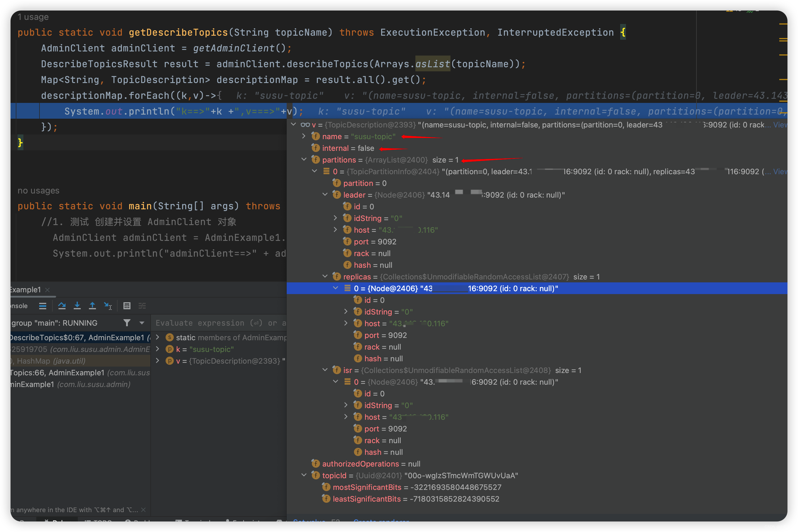Expand the host field under the leader node
Screen dimensions: 798x532
pos(335,230)
